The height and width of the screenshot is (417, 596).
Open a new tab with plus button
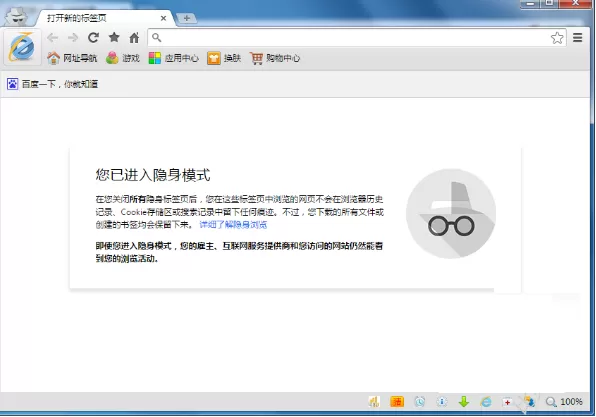pos(186,18)
